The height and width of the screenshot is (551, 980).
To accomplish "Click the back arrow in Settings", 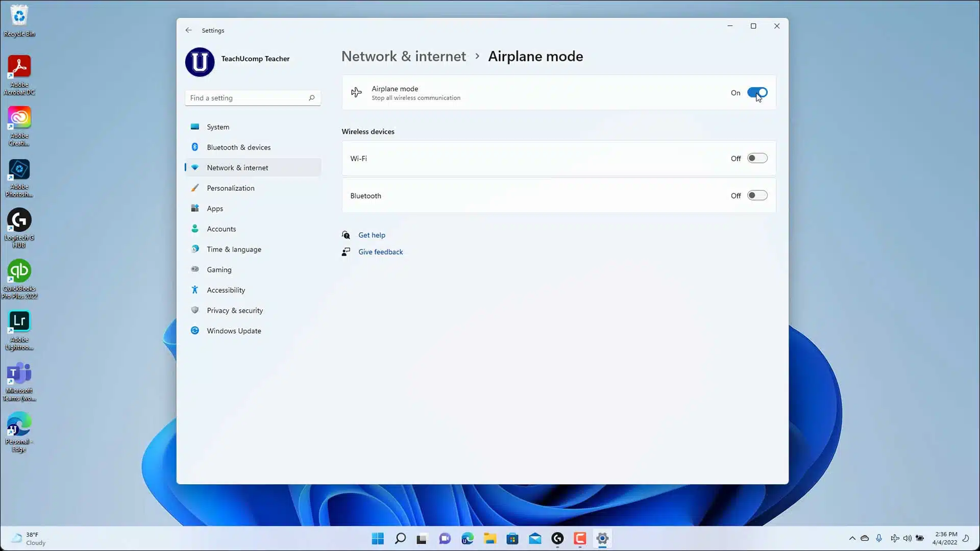I will pyautogui.click(x=188, y=30).
